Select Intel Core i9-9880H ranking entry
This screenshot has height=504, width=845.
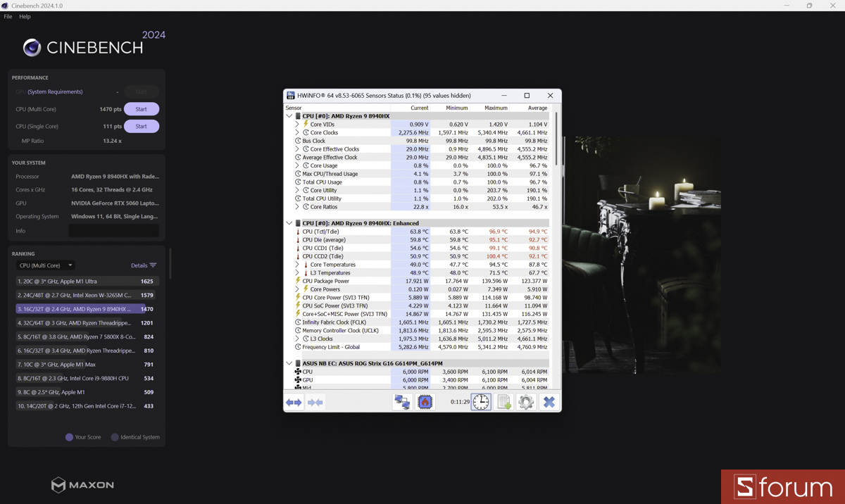(x=85, y=378)
